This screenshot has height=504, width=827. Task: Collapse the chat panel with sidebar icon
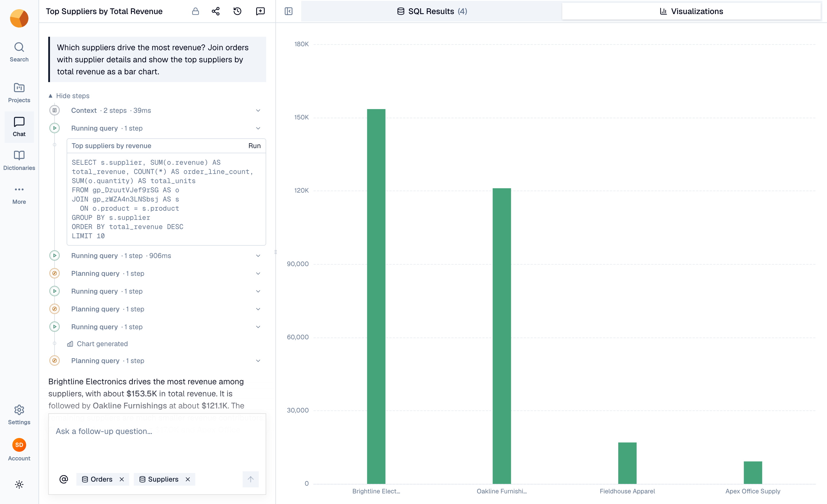(x=289, y=11)
